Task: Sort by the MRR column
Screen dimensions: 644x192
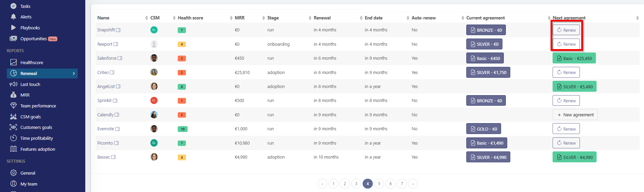Action: (x=264, y=18)
